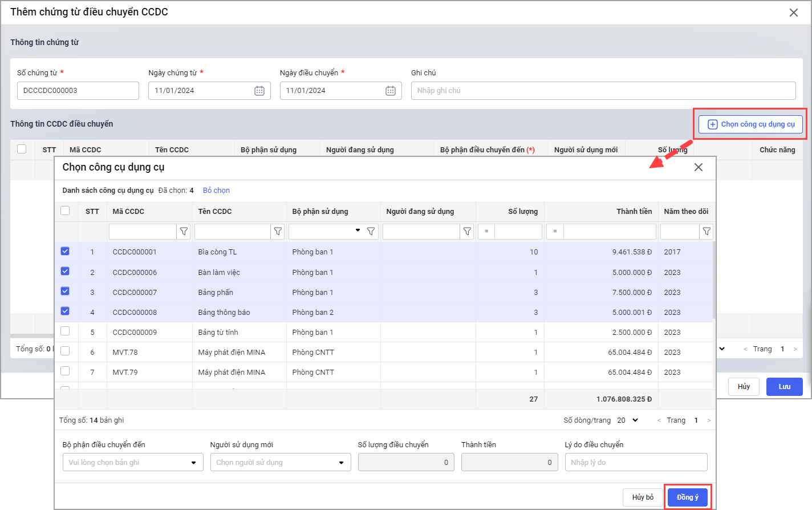Click the filter icon for Mã CCDC column
The image size is (812, 510).
[184, 232]
